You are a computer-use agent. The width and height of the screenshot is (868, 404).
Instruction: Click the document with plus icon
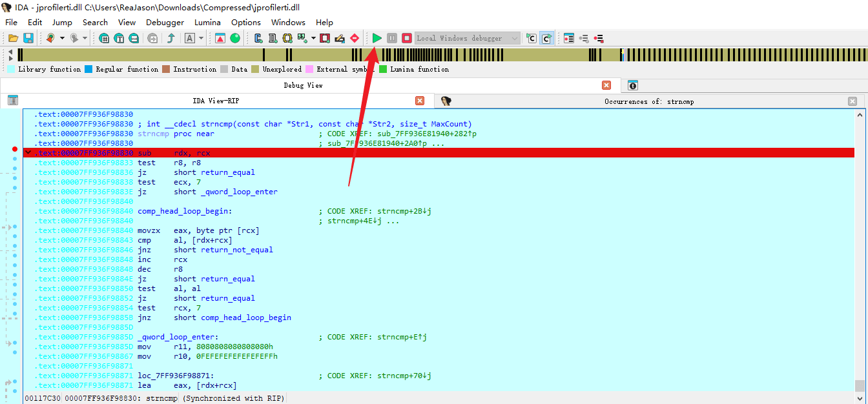click(x=273, y=38)
